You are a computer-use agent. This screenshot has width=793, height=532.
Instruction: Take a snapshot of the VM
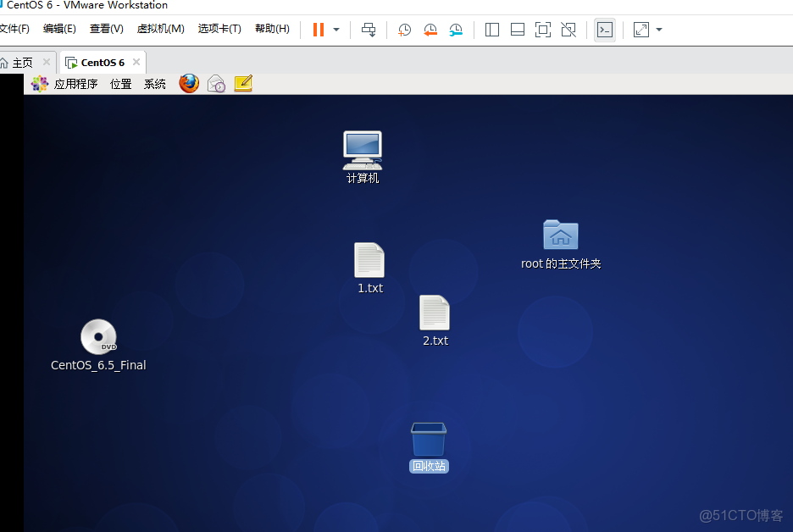(404, 30)
